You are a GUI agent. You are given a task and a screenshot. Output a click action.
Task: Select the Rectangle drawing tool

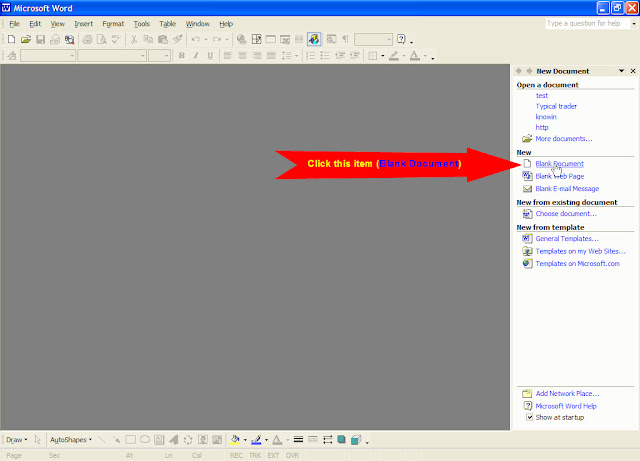point(131,440)
